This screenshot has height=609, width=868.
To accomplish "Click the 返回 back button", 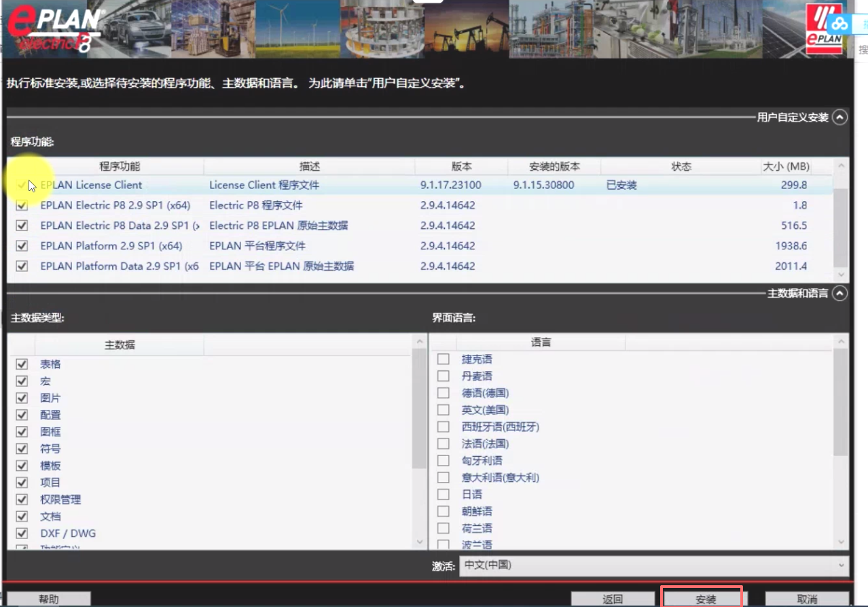I will point(613,599).
